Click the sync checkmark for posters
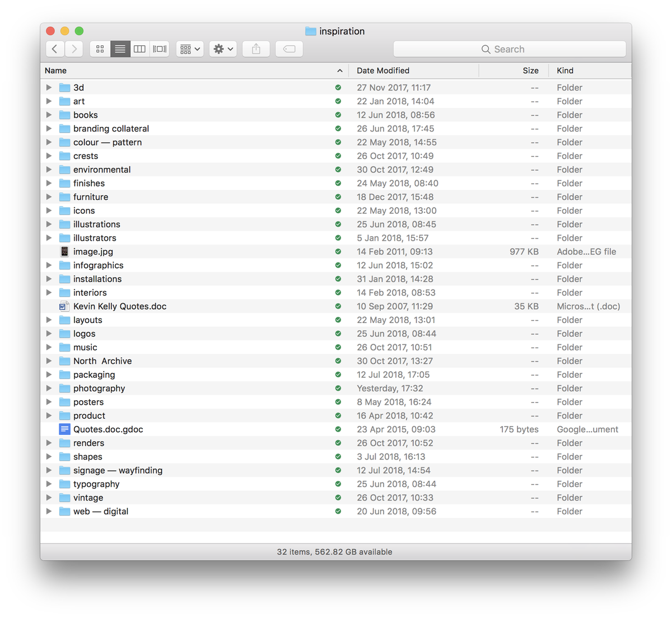 click(338, 402)
